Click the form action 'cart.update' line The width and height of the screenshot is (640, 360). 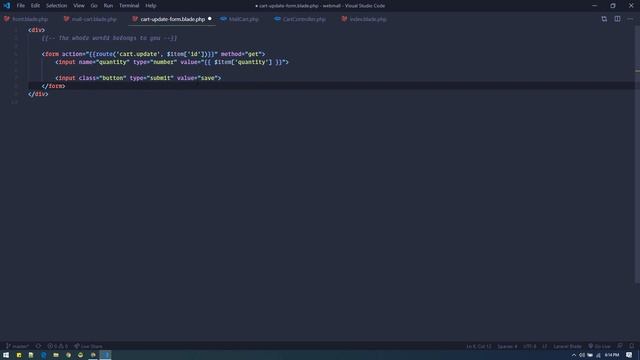click(153, 54)
